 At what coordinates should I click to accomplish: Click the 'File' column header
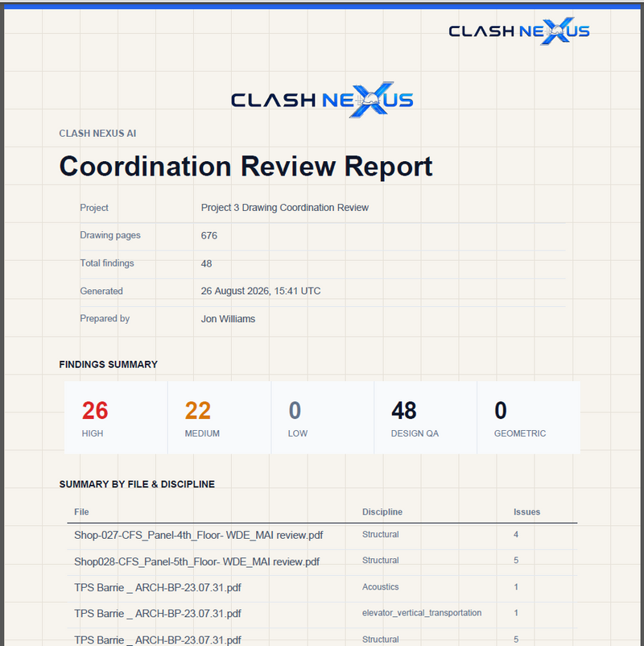point(81,511)
